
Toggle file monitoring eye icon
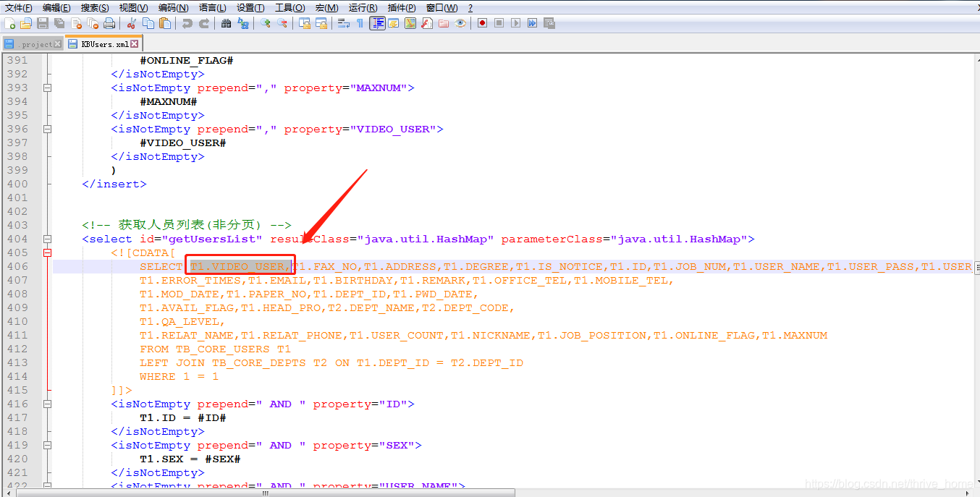(460, 23)
